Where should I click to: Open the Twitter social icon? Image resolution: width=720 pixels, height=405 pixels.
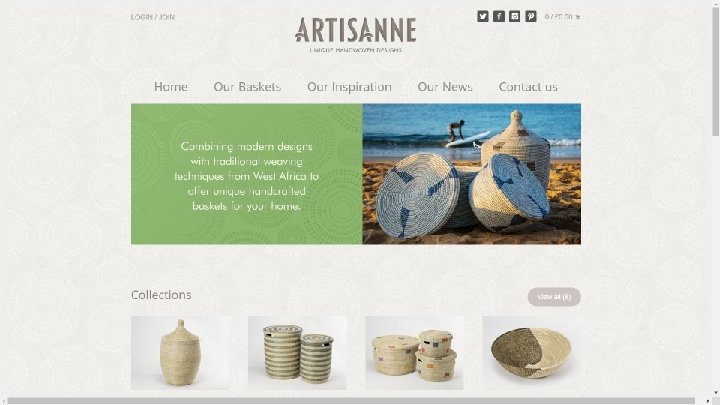tap(483, 17)
